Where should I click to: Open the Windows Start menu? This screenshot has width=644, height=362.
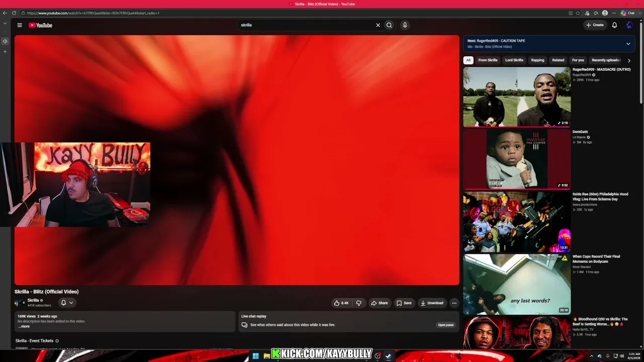[x=256, y=356]
